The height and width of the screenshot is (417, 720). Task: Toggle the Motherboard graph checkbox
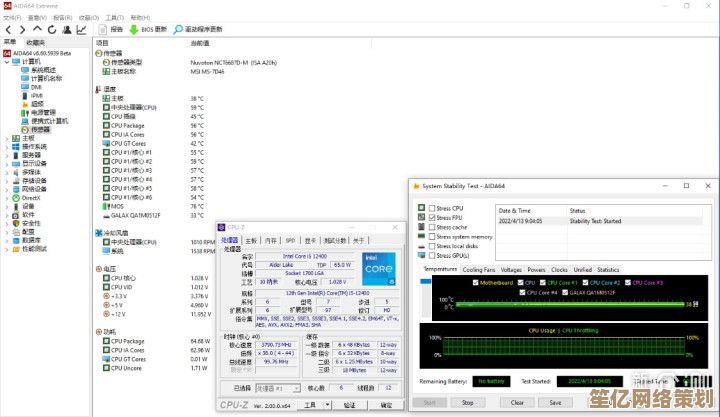(475, 283)
